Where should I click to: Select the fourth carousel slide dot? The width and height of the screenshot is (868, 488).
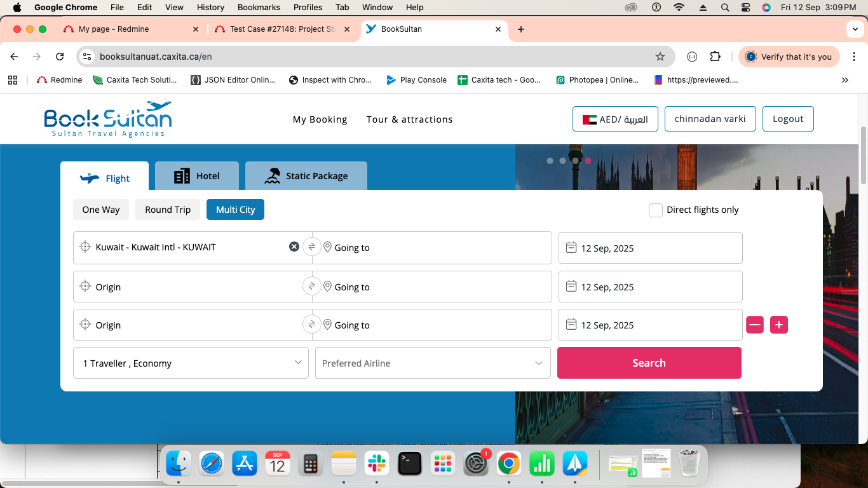(x=588, y=161)
